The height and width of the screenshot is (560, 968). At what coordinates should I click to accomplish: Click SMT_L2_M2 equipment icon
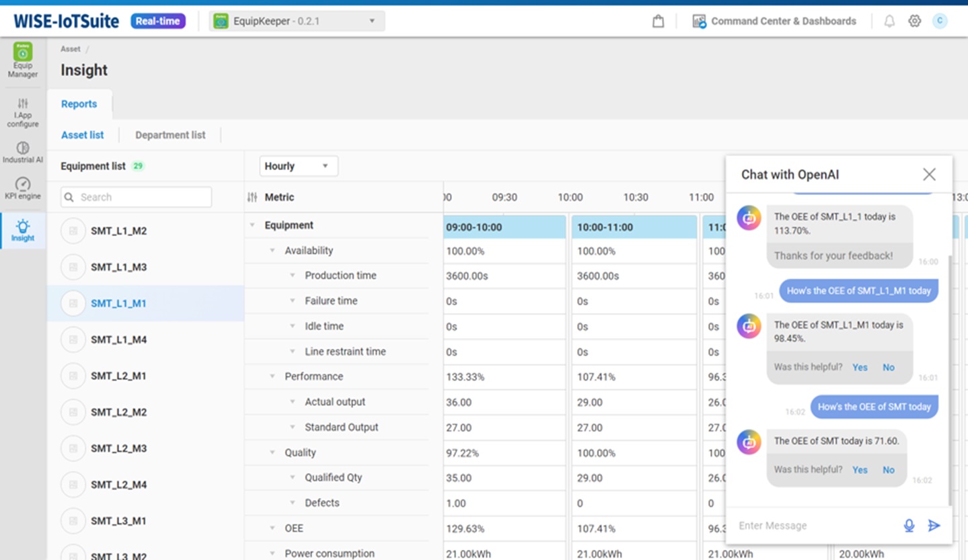coord(73,412)
